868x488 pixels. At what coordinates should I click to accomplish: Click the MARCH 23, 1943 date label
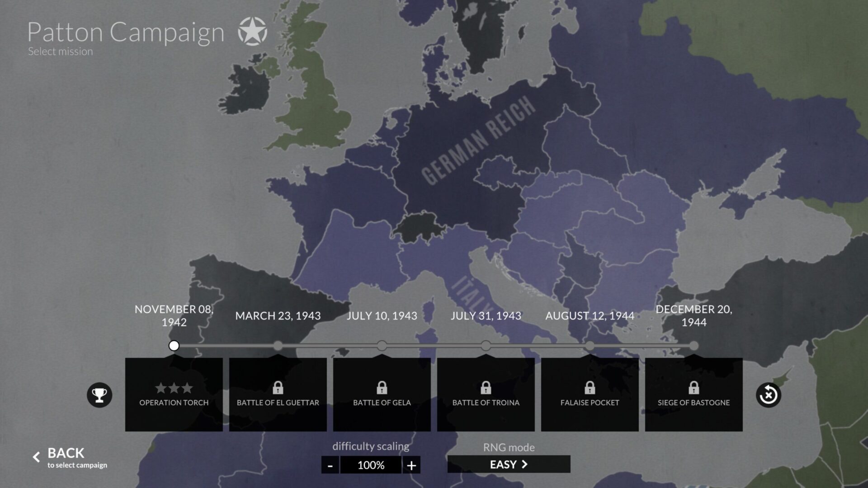click(x=278, y=315)
